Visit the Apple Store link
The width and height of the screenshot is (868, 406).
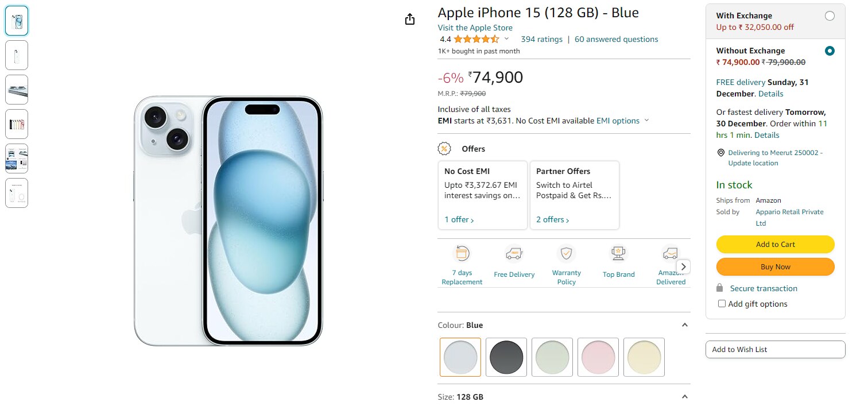475,28
